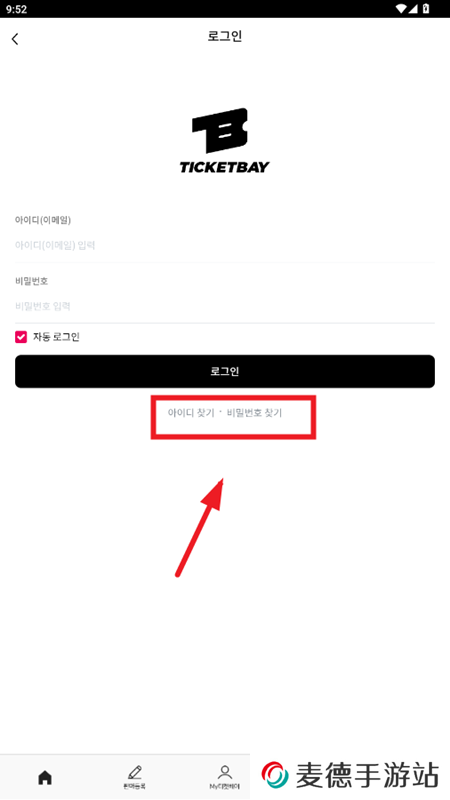The image size is (450, 800).
Task: Tap the 麦德手游站 watermark logo
Action: [350, 775]
